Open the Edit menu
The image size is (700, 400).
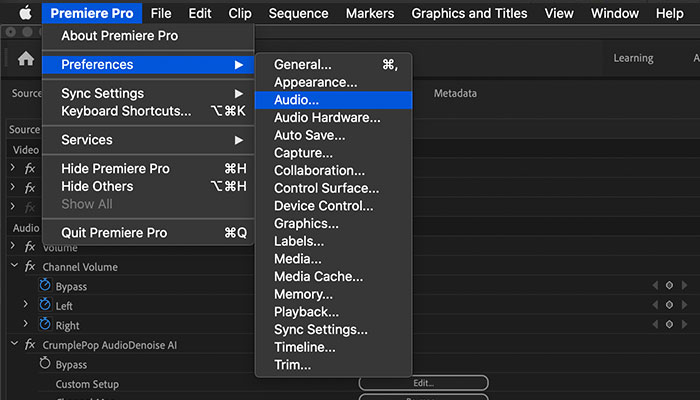(200, 13)
